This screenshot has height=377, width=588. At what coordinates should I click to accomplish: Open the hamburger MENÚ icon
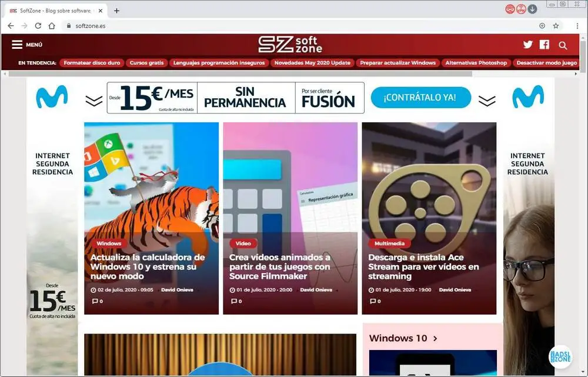[17, 45]
